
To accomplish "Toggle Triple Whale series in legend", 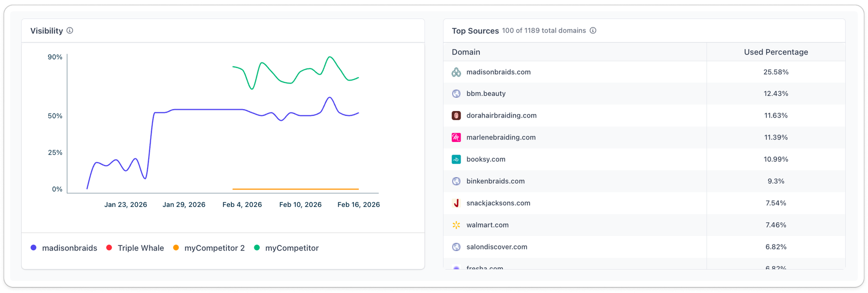I will [x=135, y=248].
